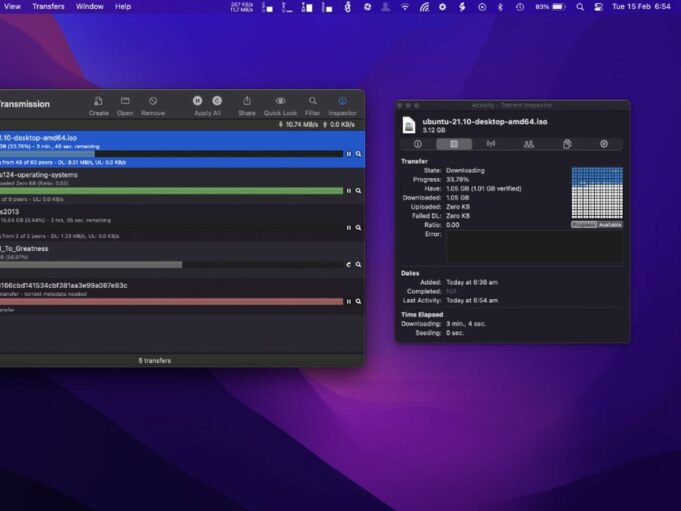Image resolution: width=681 pixels, height=511 pixels.
Task: Pause the magnet hash transfer ending e83c
Action: point(349,301)
